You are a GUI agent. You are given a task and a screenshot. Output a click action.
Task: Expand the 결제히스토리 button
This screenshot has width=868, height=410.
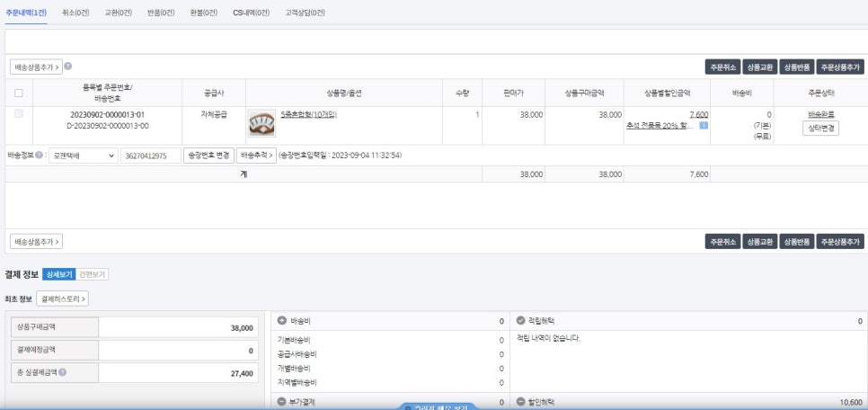click(x=62, y=299)
